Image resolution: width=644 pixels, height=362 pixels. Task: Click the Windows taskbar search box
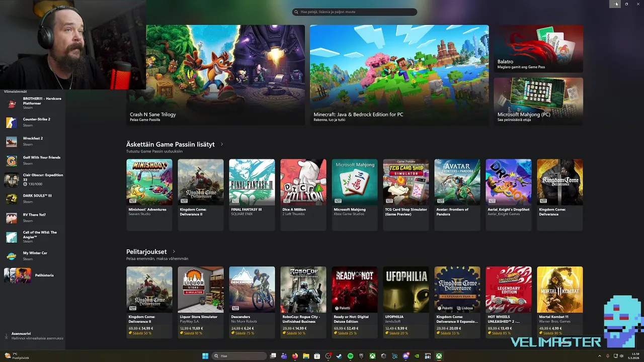tap(239, 356)
